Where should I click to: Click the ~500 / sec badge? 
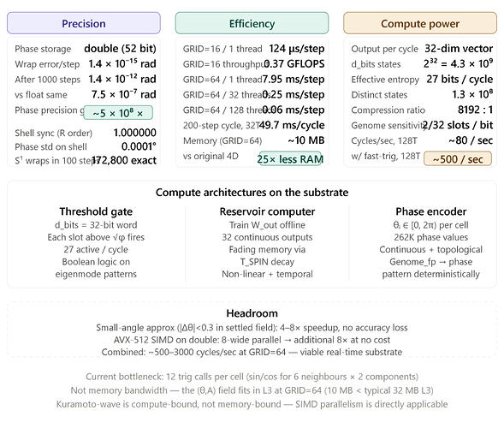coord(458,159)
